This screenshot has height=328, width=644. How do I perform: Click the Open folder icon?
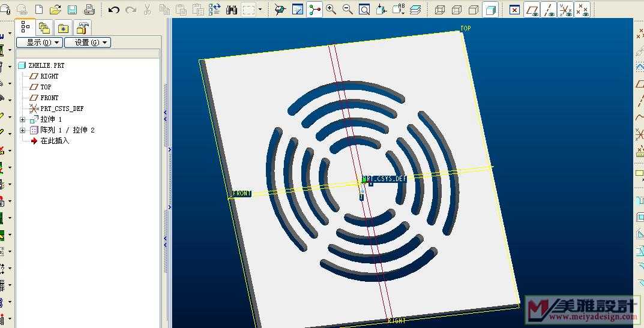coord(55,10)
